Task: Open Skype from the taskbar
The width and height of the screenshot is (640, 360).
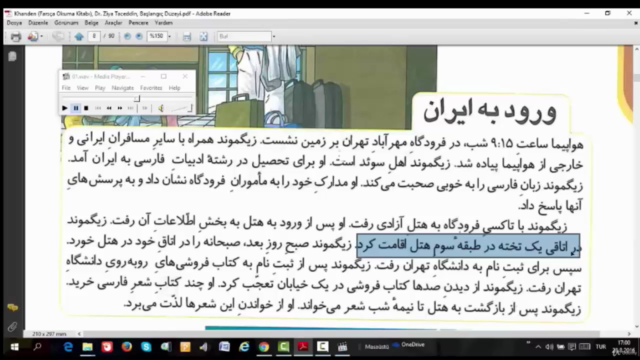Action: tap(146, 347)
